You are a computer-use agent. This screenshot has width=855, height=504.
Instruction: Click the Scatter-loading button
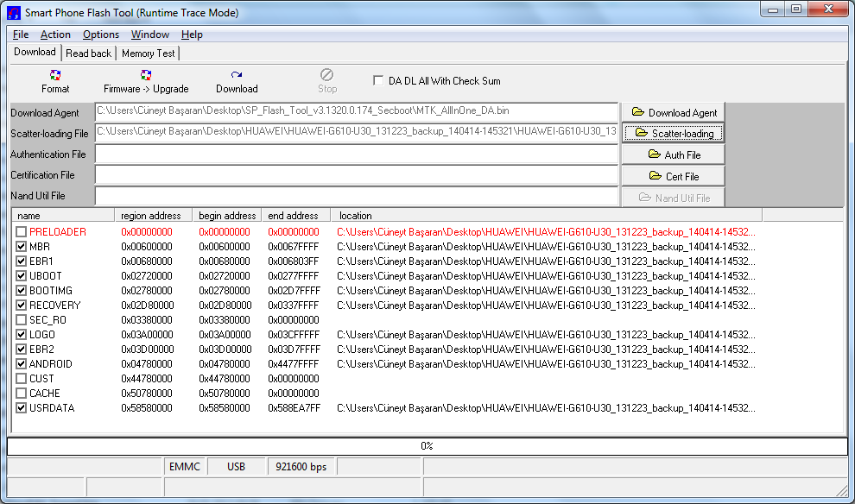674,134
